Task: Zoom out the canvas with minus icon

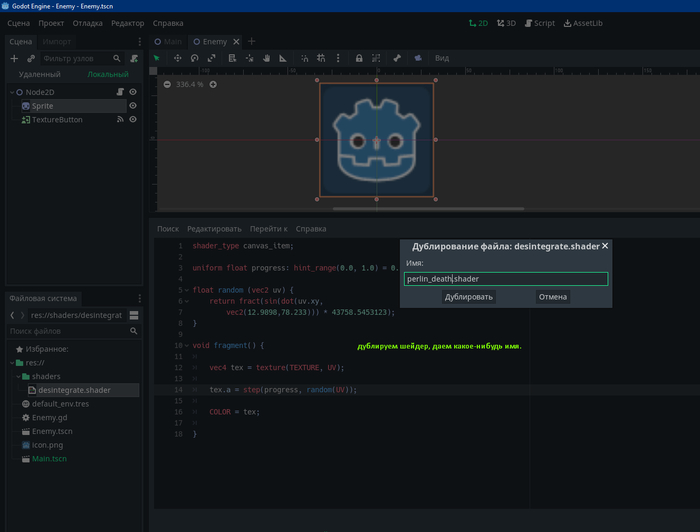Action: (x=166, y=84)
